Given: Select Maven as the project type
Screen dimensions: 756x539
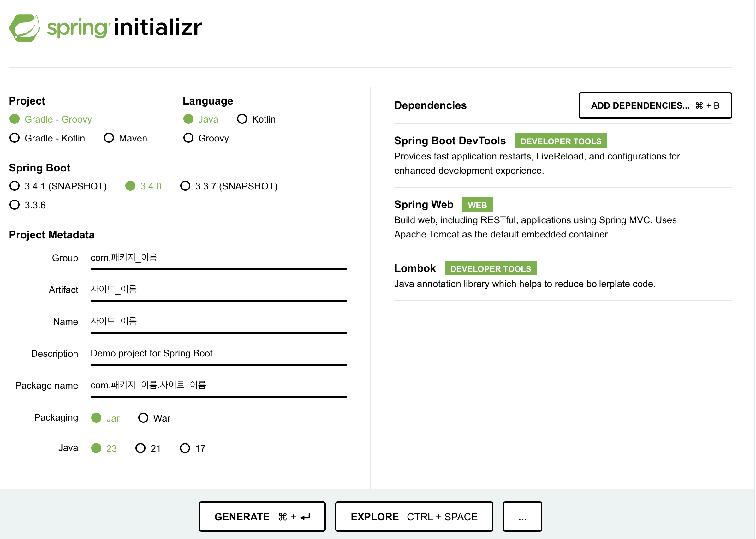Looking at the screenshot, I should 109,138.
